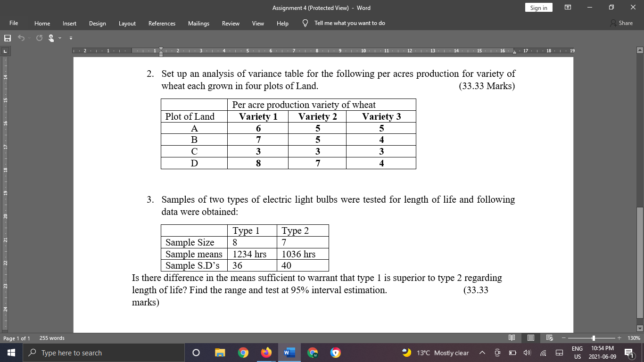Select Print Layout view

click(x=531, y=338)
